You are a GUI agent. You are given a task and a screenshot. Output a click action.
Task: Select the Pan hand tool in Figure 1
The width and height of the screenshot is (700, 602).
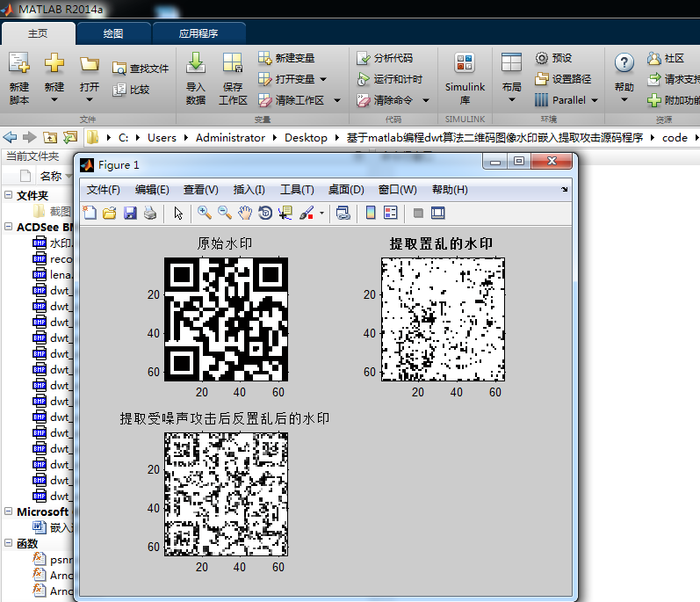pyautogui.click(x=245, y=213)
